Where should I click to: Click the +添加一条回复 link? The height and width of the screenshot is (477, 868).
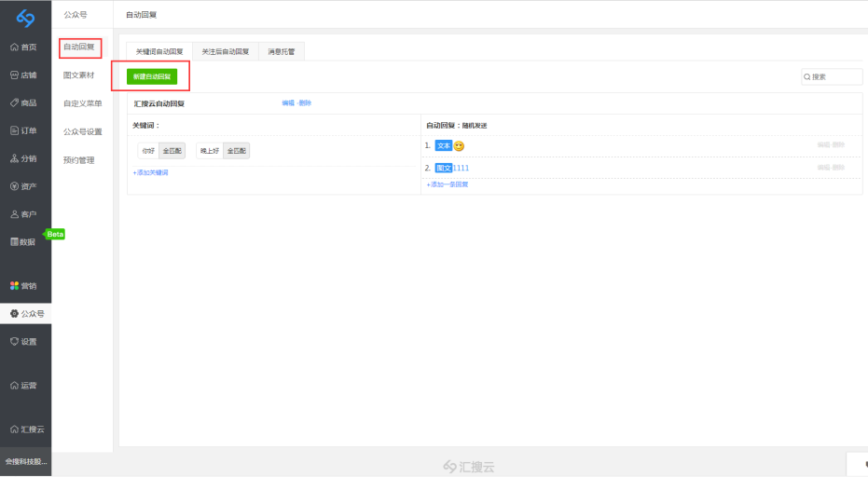(x=448, y=184)
